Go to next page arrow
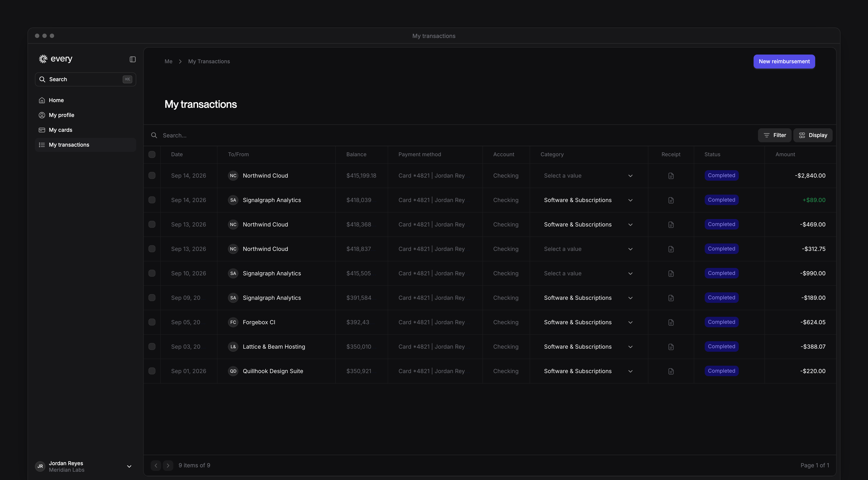This screenshot has width=868, height=480. click(168, 465)
